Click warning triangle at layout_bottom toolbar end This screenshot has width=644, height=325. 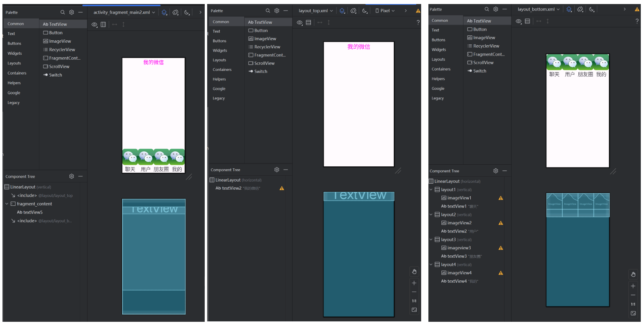(x=637, y=9)
